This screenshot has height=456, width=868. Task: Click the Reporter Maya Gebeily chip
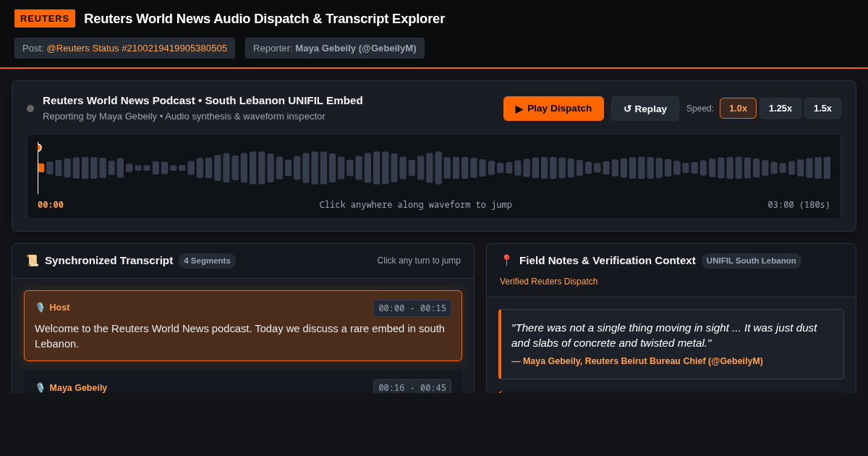334,48
